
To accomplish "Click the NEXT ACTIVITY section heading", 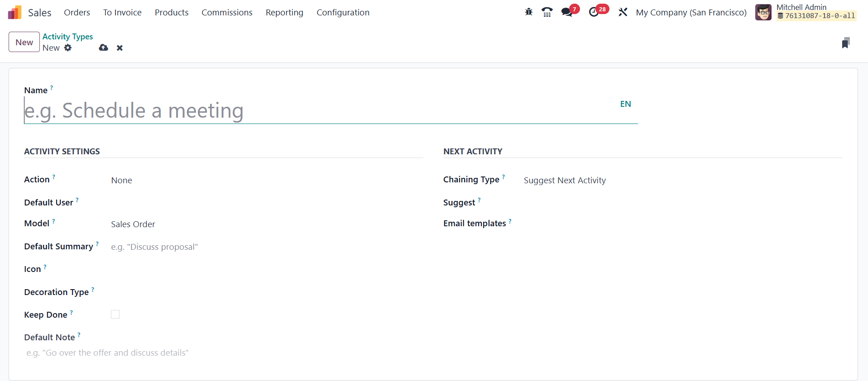I will click(473, 152).
